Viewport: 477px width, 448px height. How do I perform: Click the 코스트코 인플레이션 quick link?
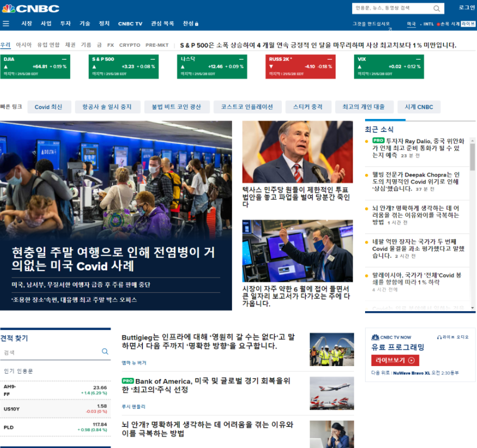tap(247, 107)
